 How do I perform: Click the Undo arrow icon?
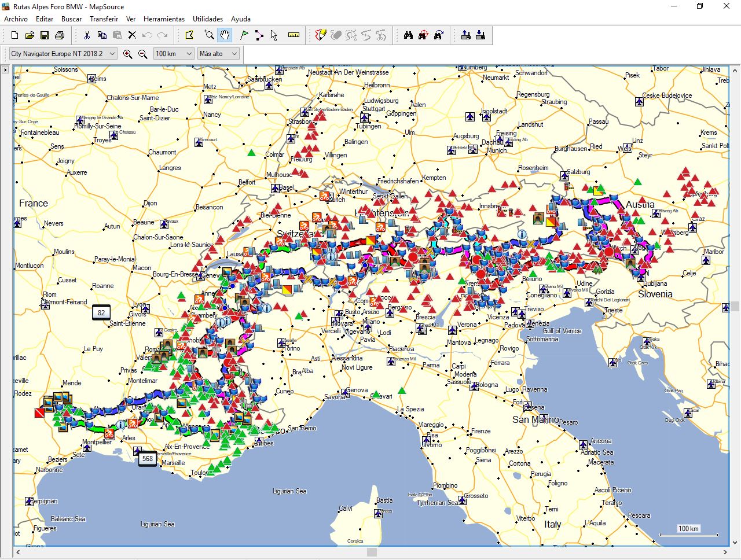(x=147, y=35)
